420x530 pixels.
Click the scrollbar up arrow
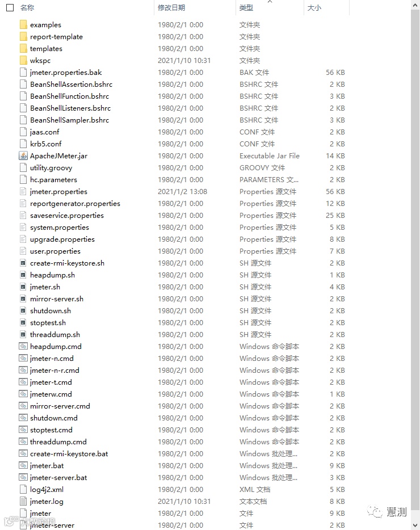(x=415, y=5)
